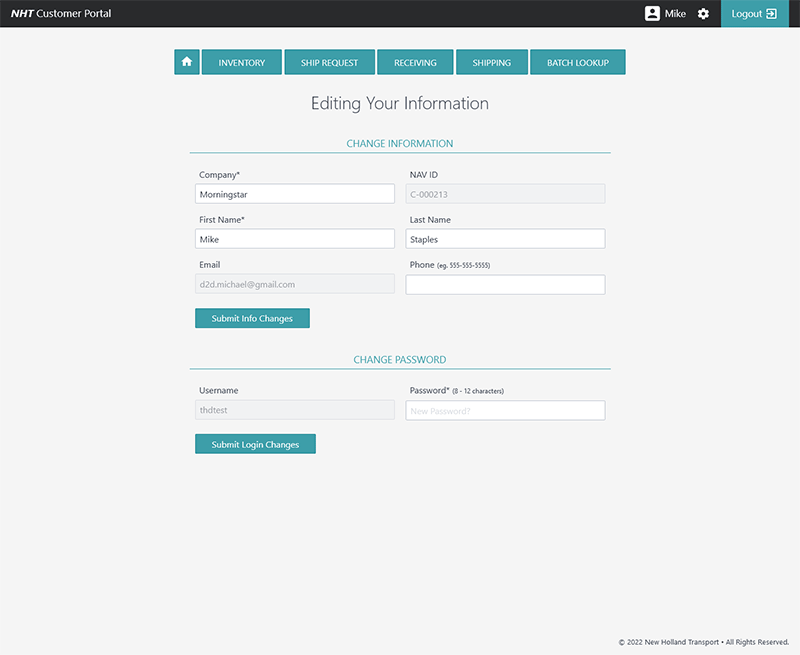Focus the First Name field
The height and width of the screenshot is (655, 800).
[295, 239]
